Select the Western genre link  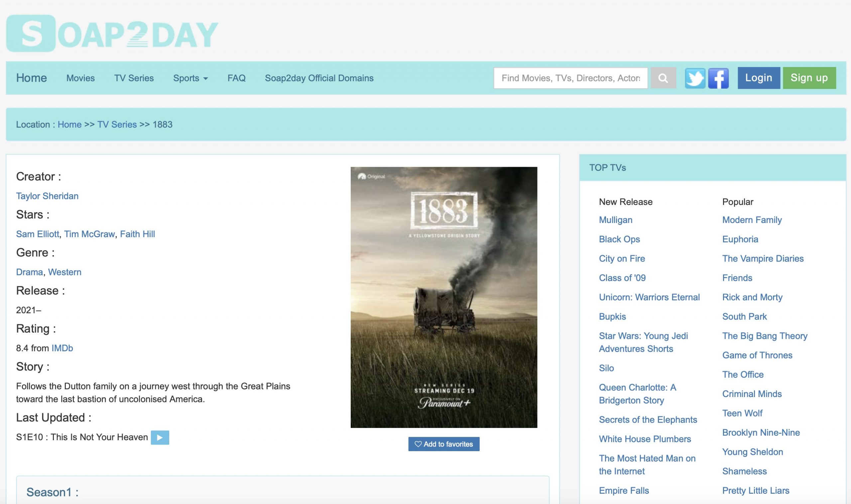[64, 272]
